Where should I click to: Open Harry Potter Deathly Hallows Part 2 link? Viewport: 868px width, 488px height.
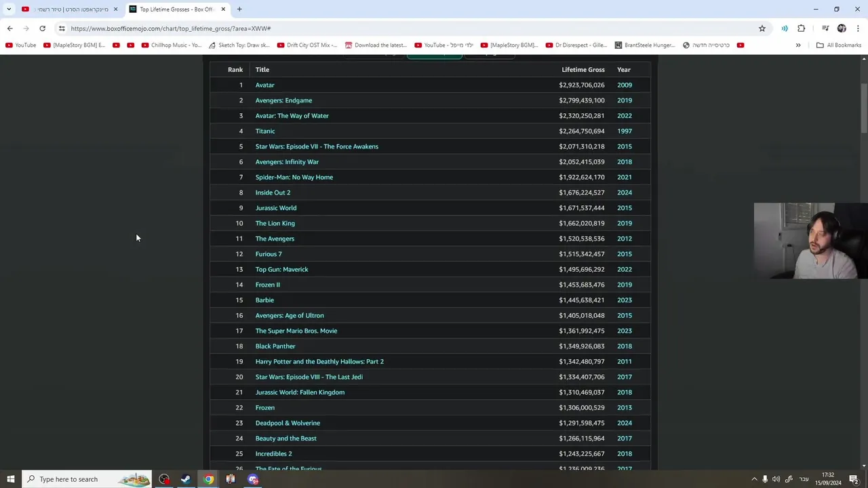(319, 362)
